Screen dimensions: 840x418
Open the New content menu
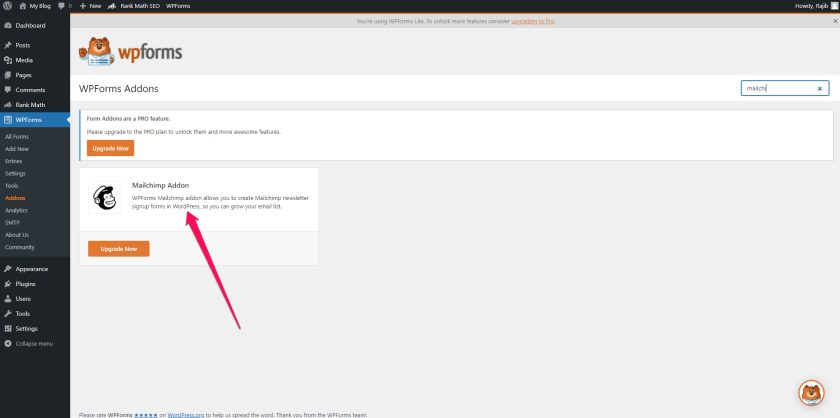[90, 6]
